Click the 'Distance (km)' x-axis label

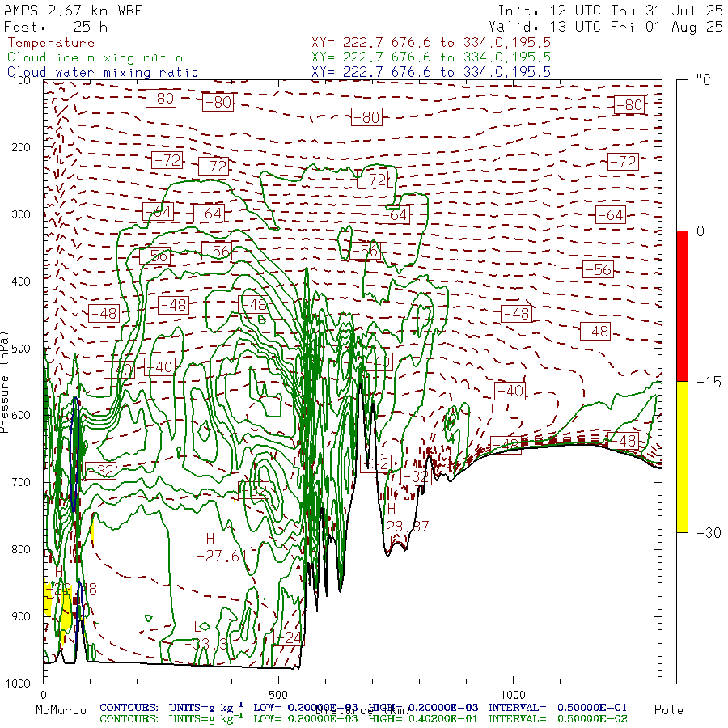pyautogui.click(x=362, y=710)
